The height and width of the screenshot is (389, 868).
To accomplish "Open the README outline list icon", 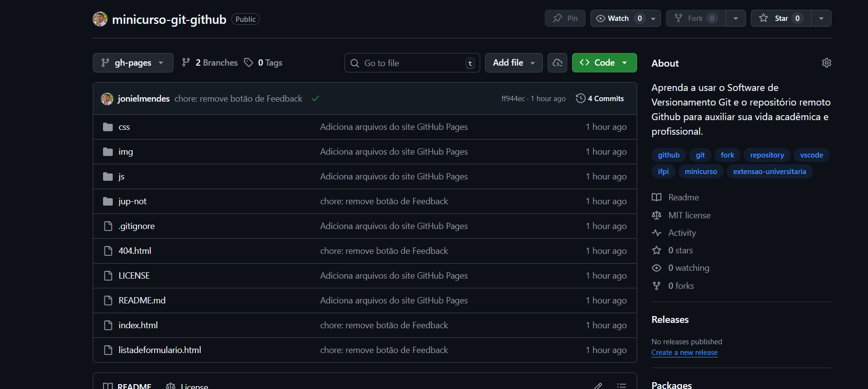I will click(x=621, y=386).
